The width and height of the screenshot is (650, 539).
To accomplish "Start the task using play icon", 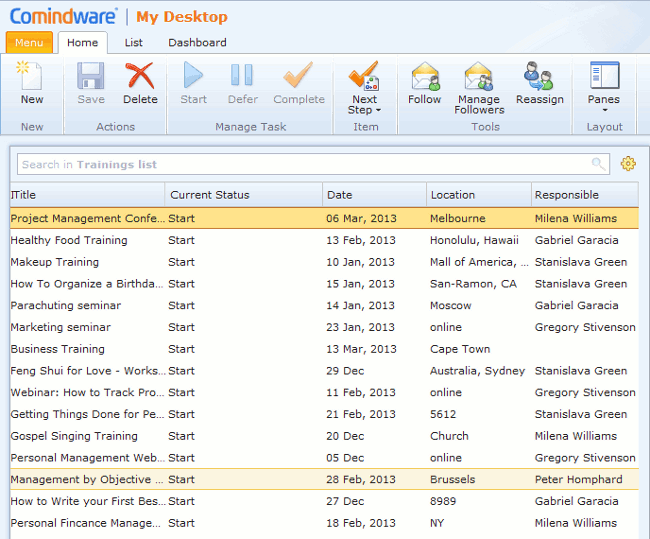I will pos(193,75).
